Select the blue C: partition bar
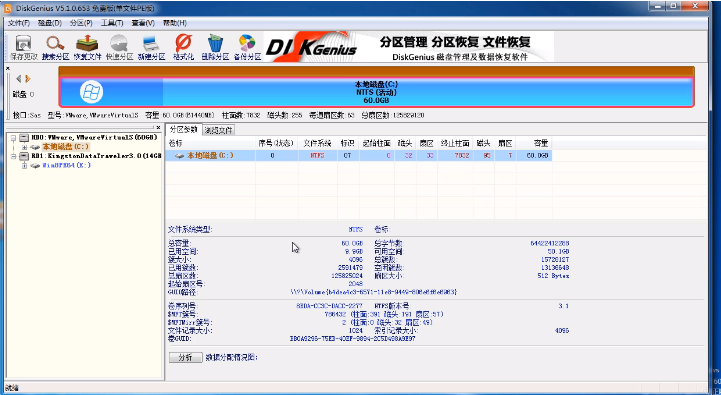This screenshot has height=395, width=721. pyautogui.click(x=376, y=92)
